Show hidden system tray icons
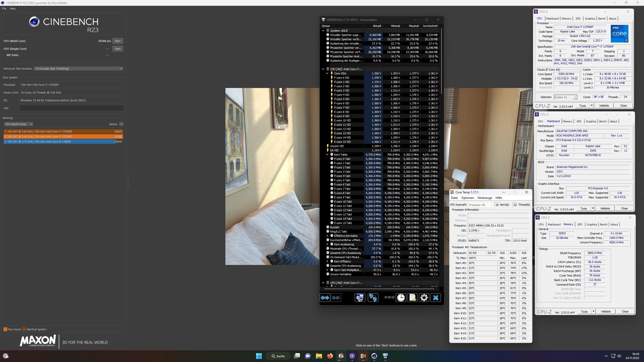The height and width of the screenshot is (362, 644). click(x=606, y=356)
